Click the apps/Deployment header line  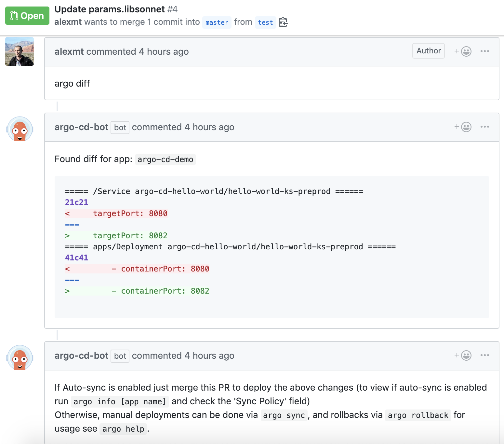click(x=230, y=247)
